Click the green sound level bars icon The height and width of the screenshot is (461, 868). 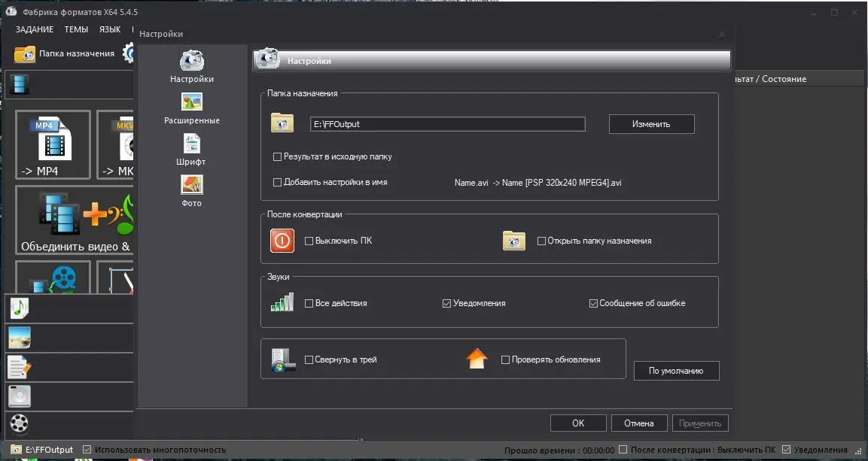[x=282, y=302]
